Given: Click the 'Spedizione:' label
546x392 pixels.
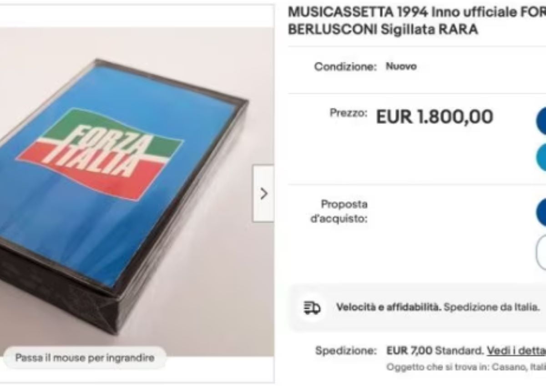Looking at the screenshot, I should pyautogui.click(x=346, y=351).
